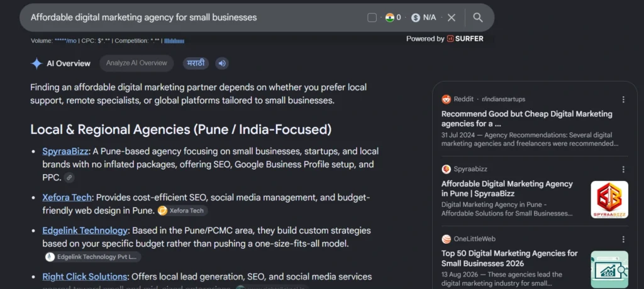Click the Local & Regional Agencies heading
644x289 pixels.
180,129
